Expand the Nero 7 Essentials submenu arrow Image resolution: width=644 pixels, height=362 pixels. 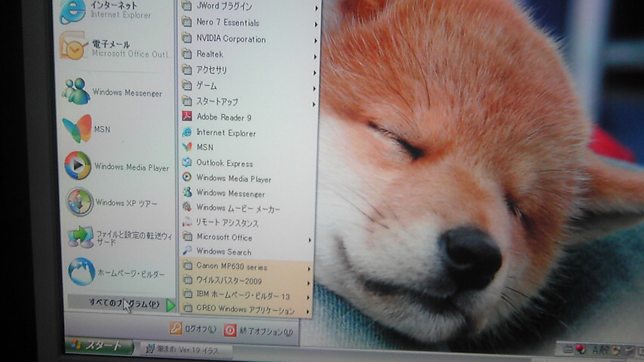(x=316, y=25)
